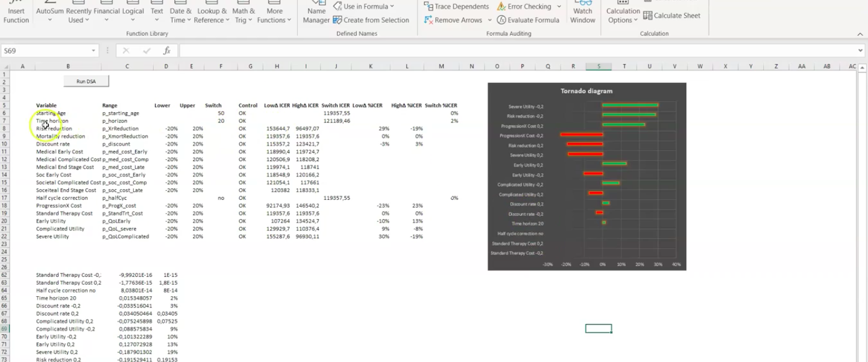Click the 'Switch ICER' column heading cell
The image size is (868, 362).
[x=336, y=106]
